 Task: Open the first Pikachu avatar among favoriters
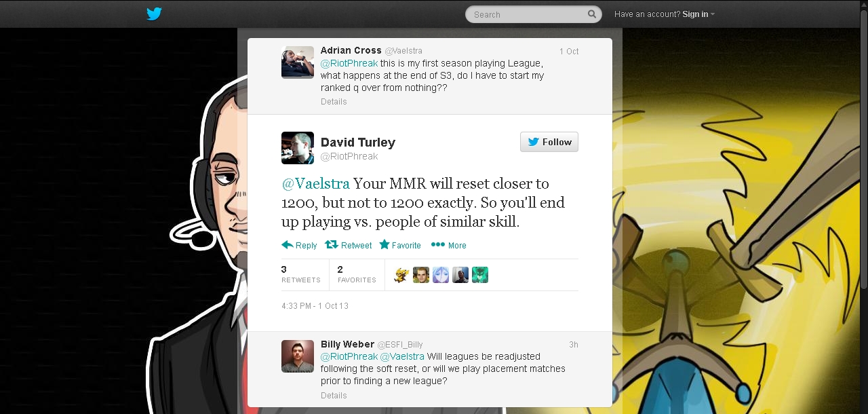point(401,275)
